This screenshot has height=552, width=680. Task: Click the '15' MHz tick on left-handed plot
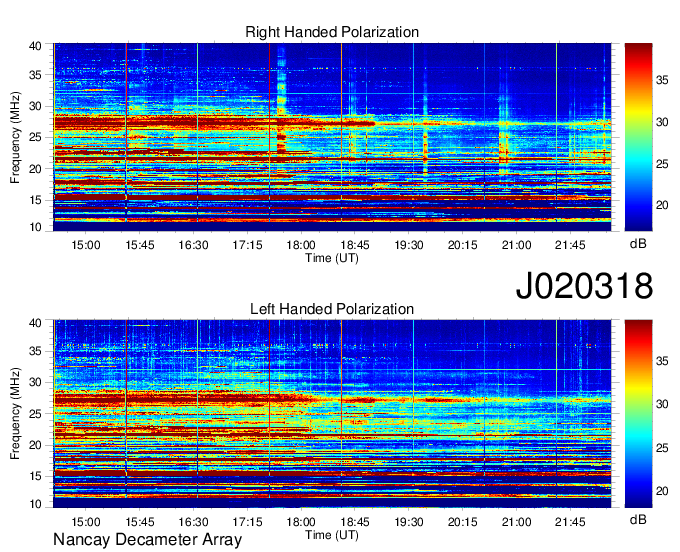36,477
